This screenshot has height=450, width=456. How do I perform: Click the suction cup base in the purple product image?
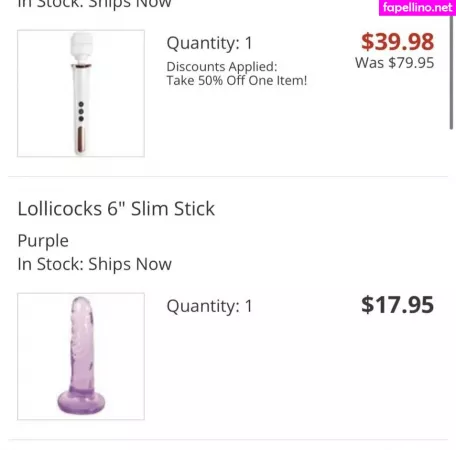[x=81, y=402]
